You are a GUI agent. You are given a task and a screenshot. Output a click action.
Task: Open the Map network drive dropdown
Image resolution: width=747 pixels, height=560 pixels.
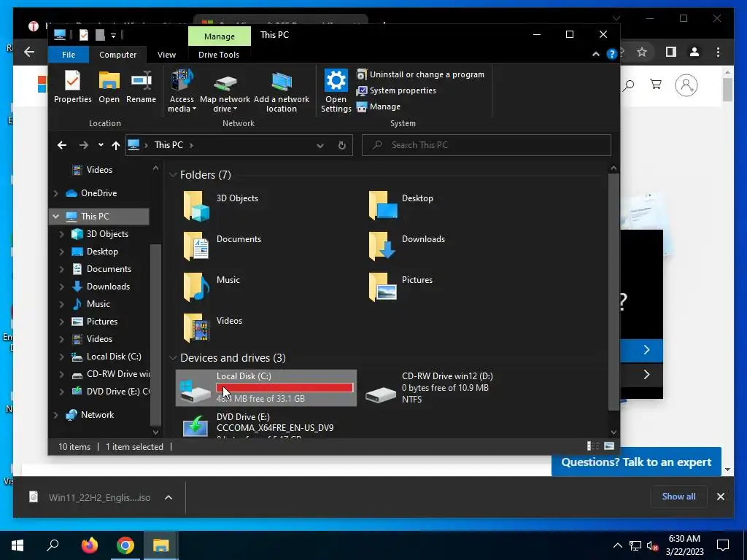point(225,90)
